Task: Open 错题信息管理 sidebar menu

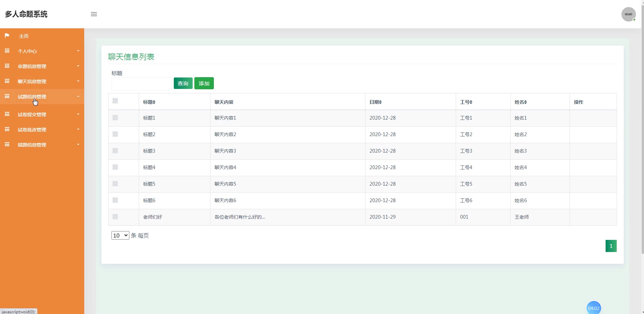Action: [42, 145]
